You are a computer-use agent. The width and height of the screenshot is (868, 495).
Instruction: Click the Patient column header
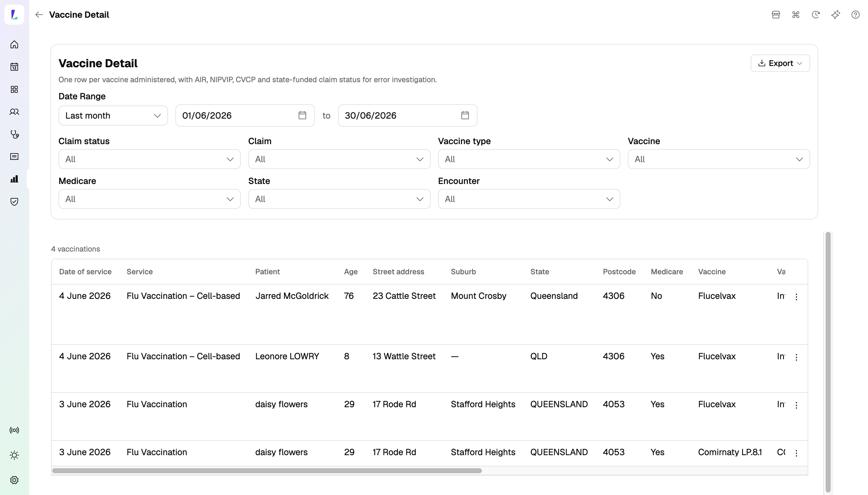pos(267,272)
